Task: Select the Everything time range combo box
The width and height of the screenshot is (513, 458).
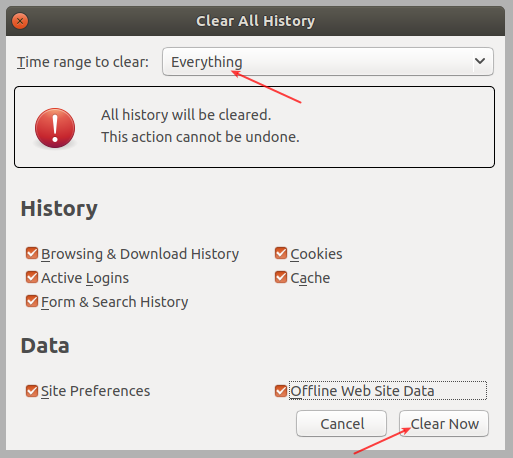Action: click(x=328, y=62)
